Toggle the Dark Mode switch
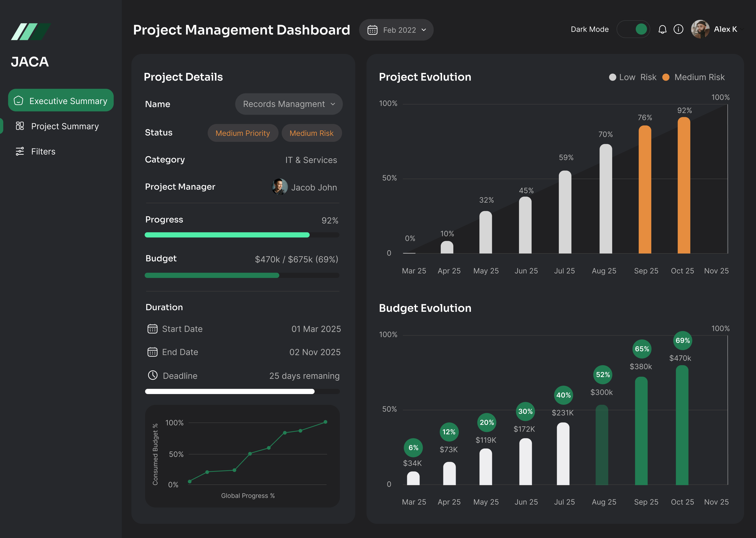Screen dimensions: 756x538 point(633,29)
